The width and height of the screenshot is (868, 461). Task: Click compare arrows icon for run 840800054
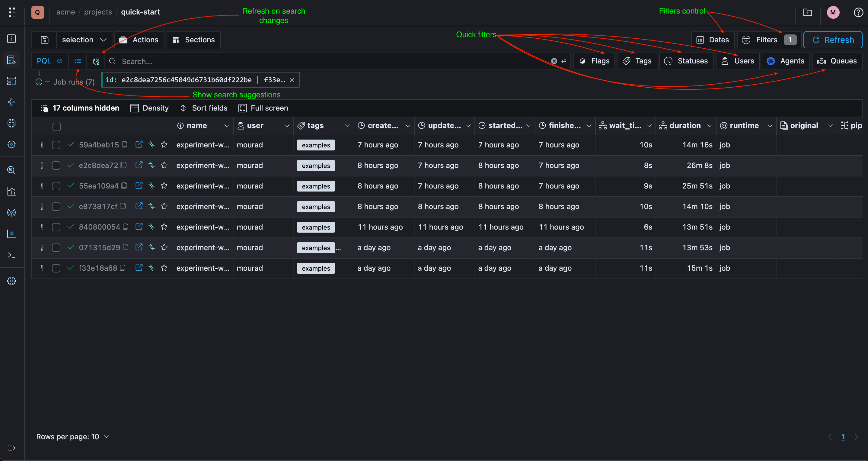[x=152, y=227]
